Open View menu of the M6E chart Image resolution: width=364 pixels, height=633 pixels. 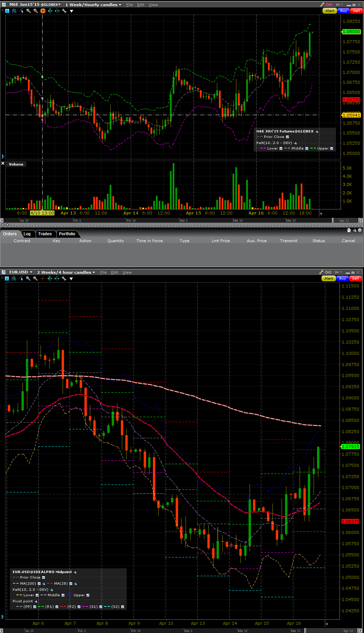coord(153,5)
